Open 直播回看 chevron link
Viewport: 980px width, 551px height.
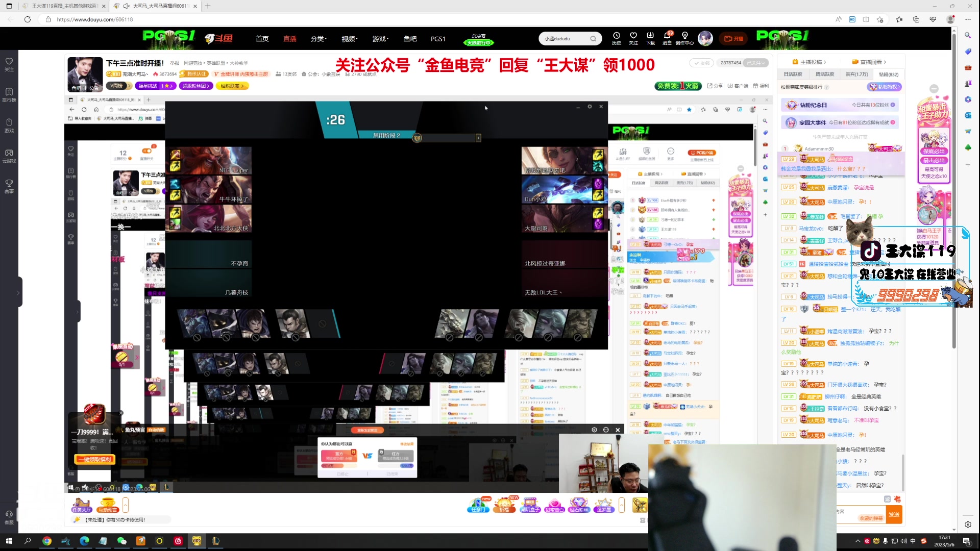click(869, 62)
